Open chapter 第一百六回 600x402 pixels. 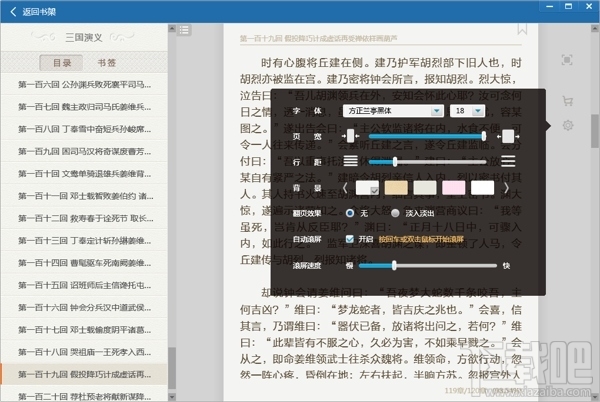(x=84, y=84)
